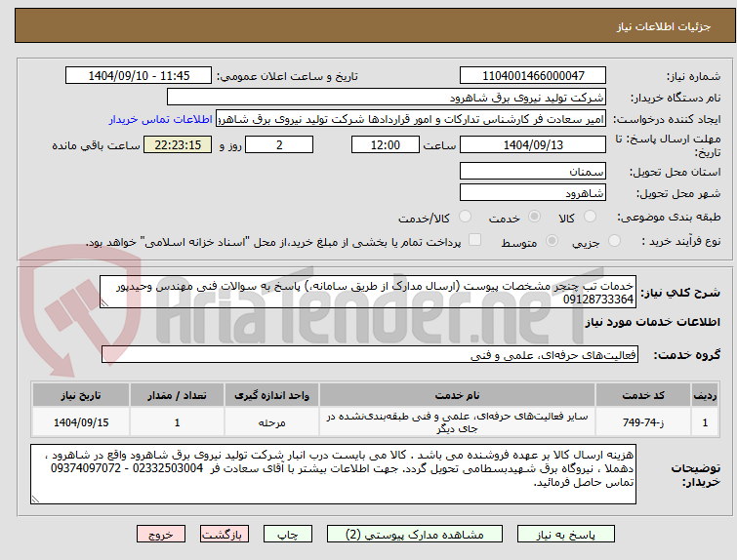
Task: Click the طبقه بندی موضوعی label
Action: 669,217
